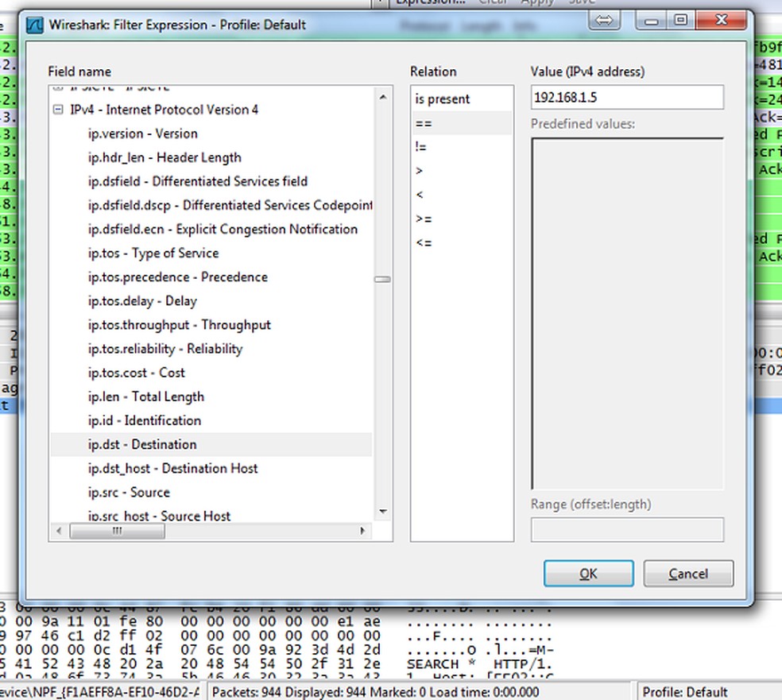
Task: Click 'Packets: 944 Displayed: 944' status bar text
Action: pos(288,693)
